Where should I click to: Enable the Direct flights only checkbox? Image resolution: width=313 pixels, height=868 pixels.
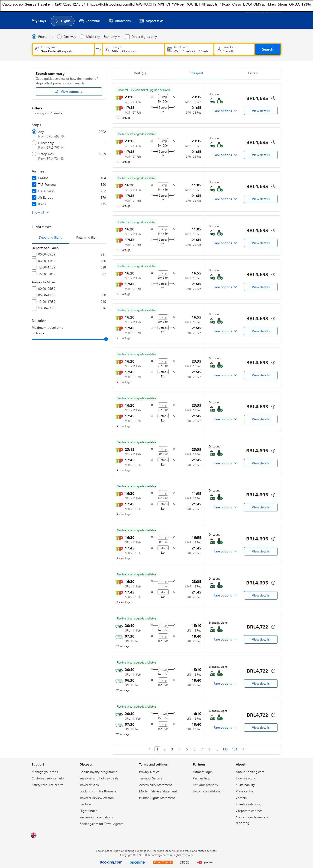tap(127, 37)
